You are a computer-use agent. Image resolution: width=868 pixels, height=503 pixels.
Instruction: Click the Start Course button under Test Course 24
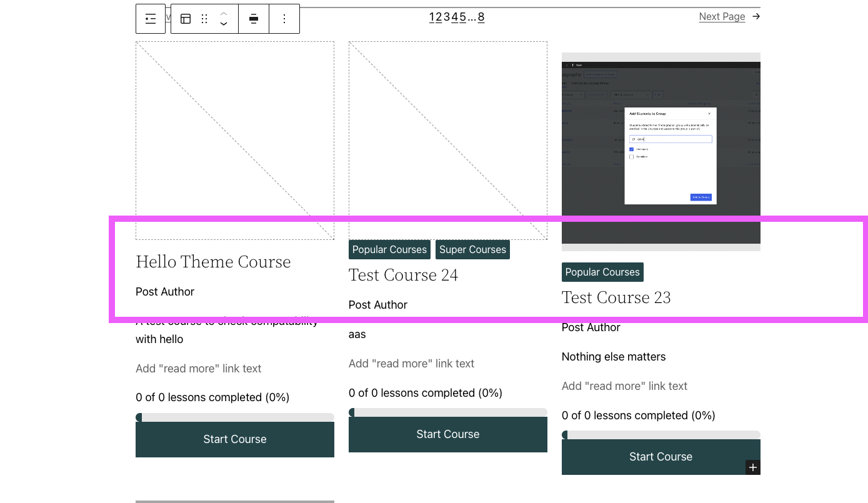[x=447, y=434]
